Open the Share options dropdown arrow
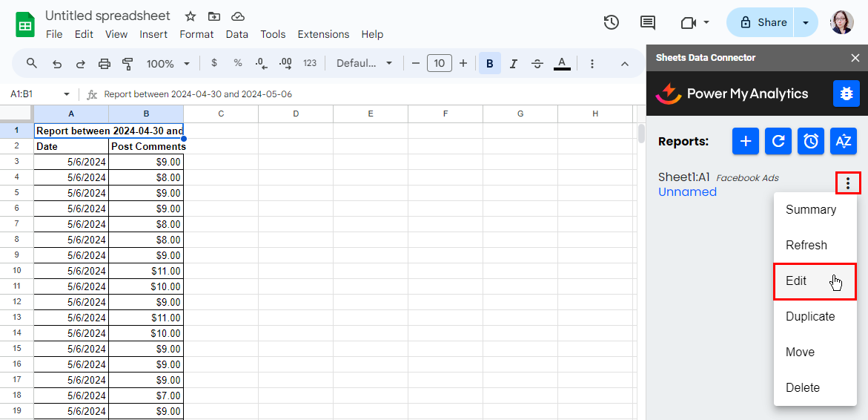The image size is (868, 420). 806,22
